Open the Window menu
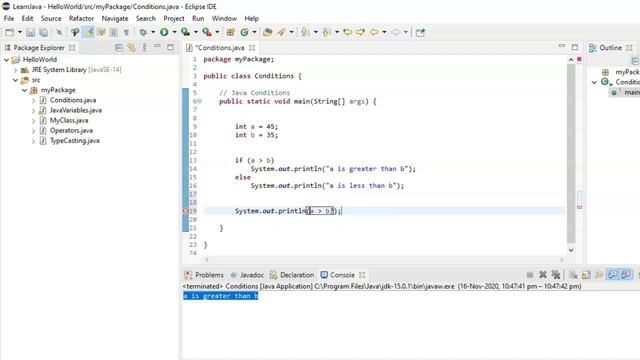The height and width of the screenshot is (360, 640). click(224, 18)
